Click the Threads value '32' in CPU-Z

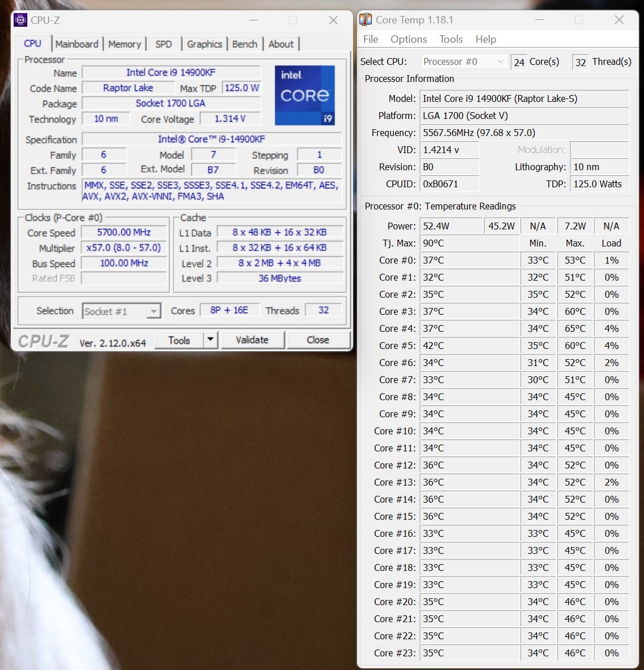[x=323, y=310]
